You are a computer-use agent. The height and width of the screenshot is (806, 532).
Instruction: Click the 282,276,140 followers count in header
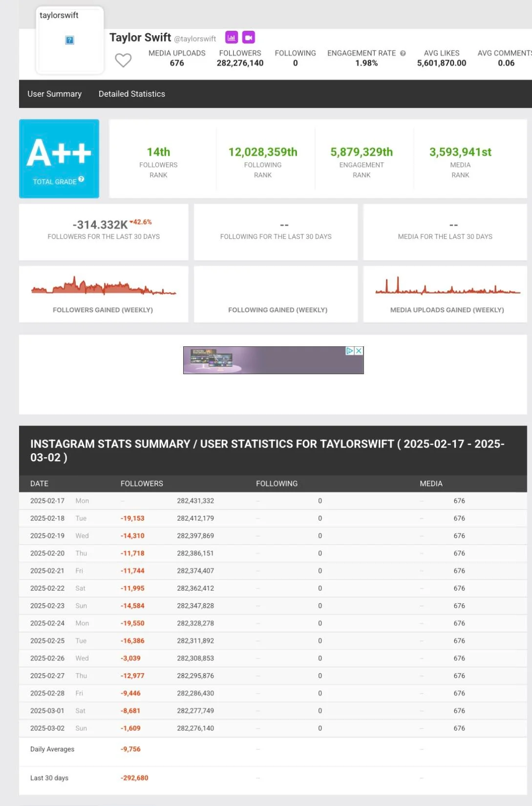pyautogui.click(x=240, y=63)
